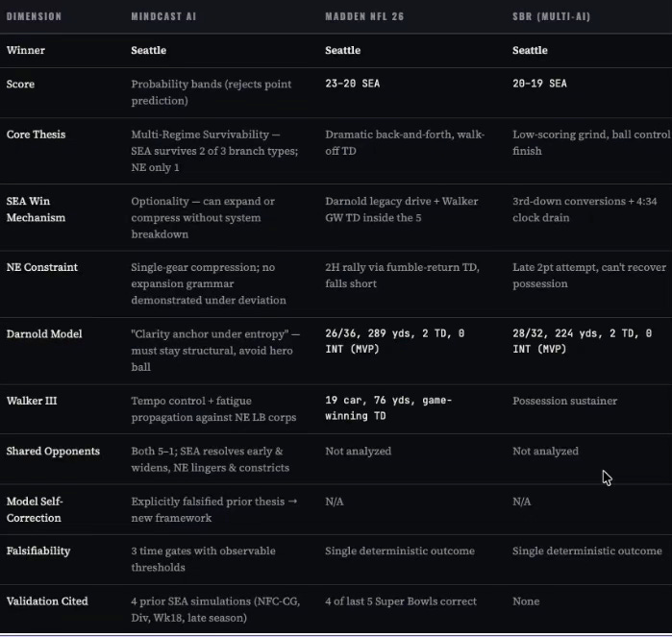This screenshot has width=672, height=637.
Task: Click N/A under Madden NFL 26
Action: [335, 502]
